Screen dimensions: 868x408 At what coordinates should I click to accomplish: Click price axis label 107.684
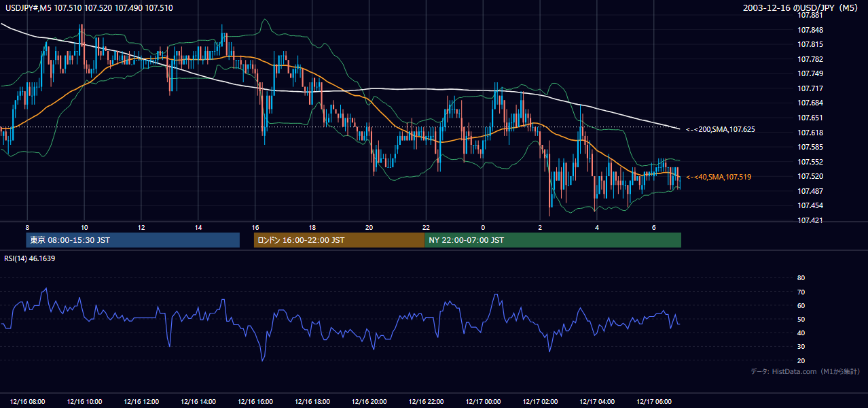pyautogui.click(x=810, y=103)
